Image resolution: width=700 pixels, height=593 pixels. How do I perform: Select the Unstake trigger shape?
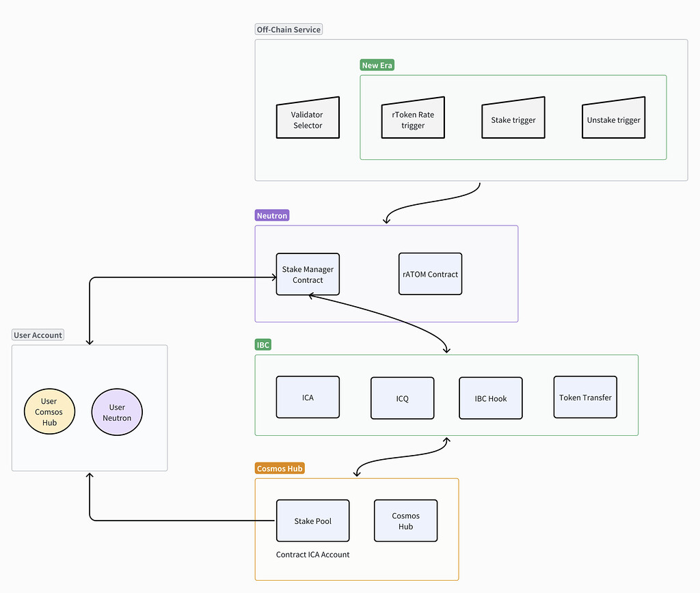click(x=612, y=118)
